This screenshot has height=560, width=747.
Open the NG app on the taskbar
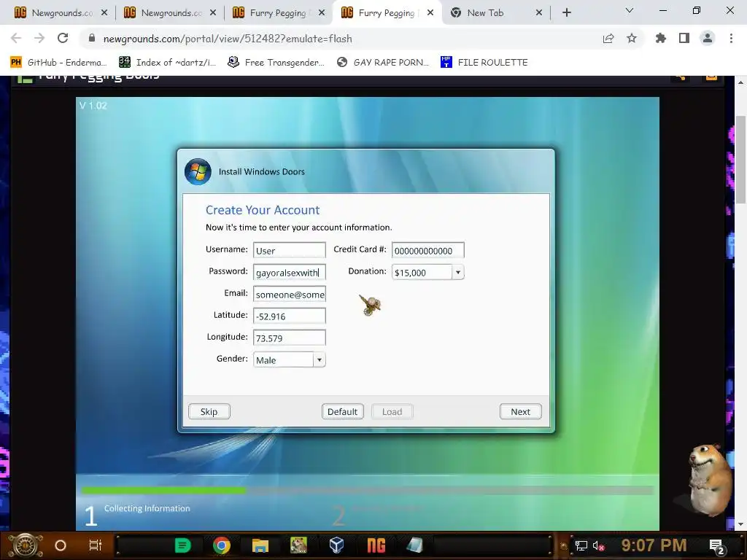(x=376, y=545)
